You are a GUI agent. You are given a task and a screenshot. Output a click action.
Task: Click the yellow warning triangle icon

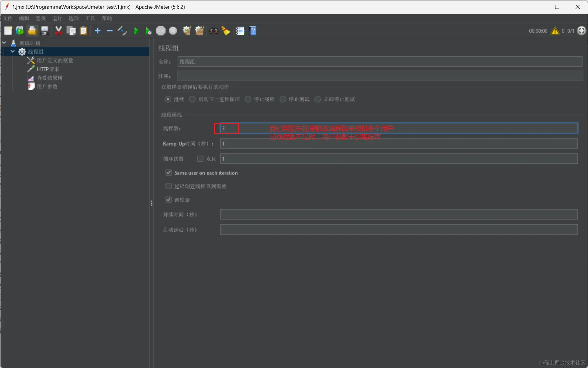[555, 31]
